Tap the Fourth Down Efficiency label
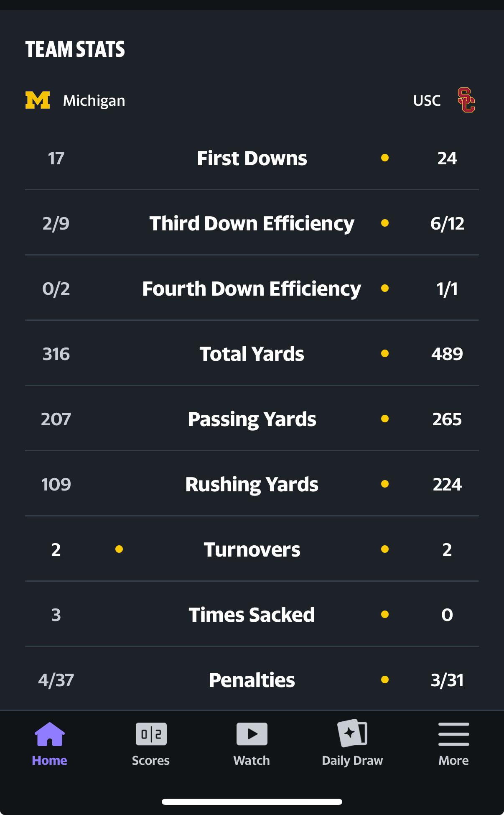Viewport: 504px width, 815px height. 252,289
